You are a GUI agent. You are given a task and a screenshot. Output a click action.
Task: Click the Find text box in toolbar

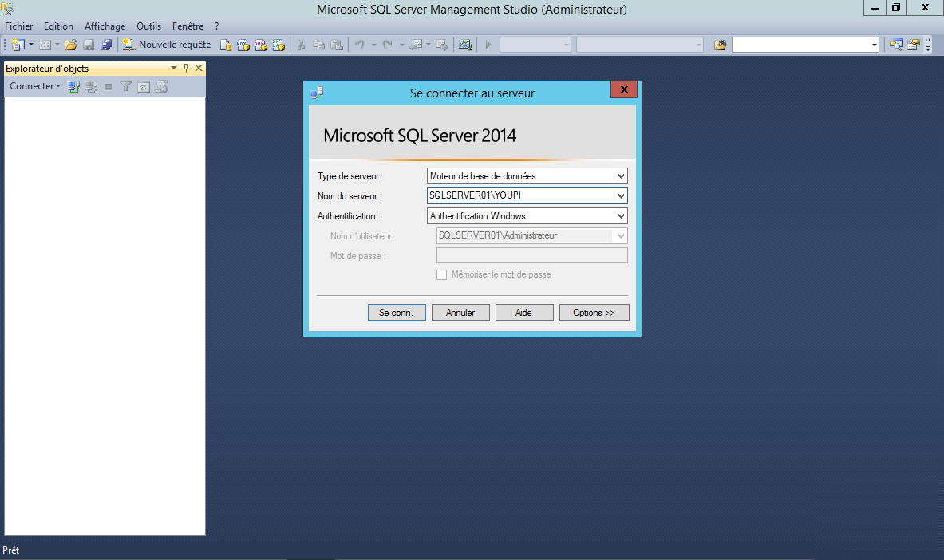point(800,45)
